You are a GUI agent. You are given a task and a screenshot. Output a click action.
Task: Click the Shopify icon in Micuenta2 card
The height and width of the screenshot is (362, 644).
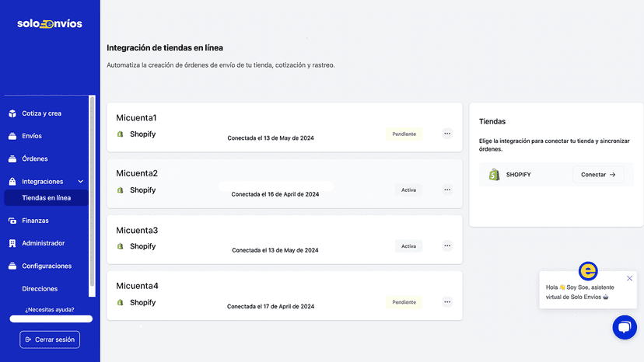point(120,190)
